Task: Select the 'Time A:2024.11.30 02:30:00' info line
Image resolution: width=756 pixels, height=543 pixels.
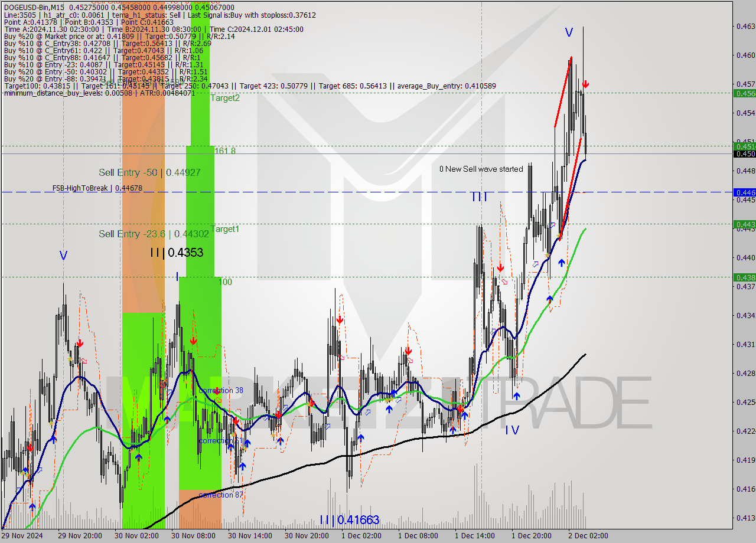Action: click(154, 29)
